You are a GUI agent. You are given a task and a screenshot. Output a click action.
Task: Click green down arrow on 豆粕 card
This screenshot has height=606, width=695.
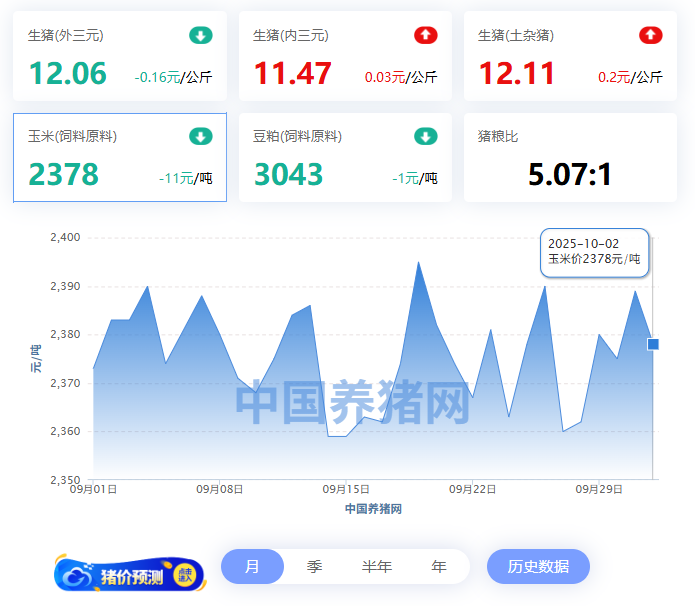pos(426,136)
